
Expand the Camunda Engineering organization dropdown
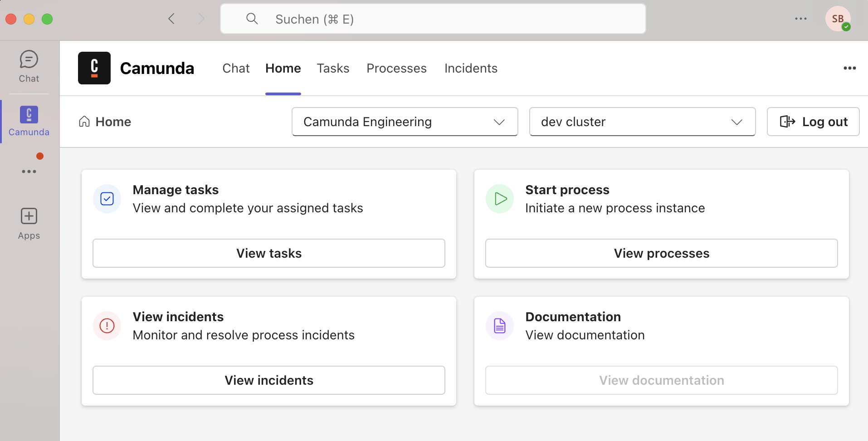tap(405, 122)
